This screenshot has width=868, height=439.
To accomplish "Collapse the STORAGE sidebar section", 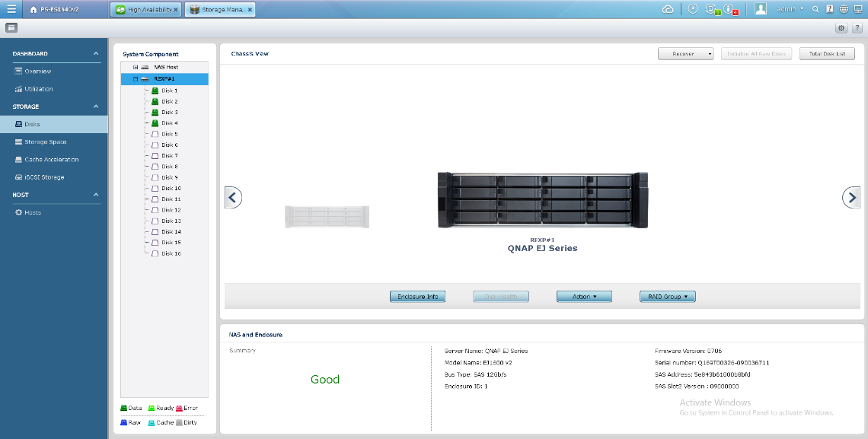I will [96, 107].
